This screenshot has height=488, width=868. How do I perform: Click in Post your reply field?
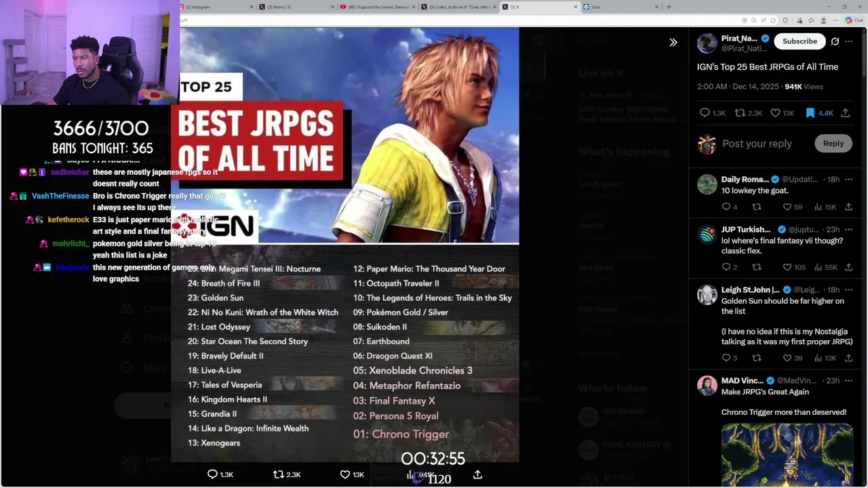click(757, 144)
